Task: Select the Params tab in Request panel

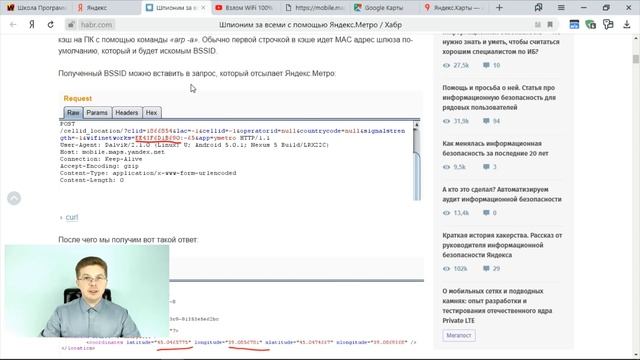Action: click(x=97, y=113)
